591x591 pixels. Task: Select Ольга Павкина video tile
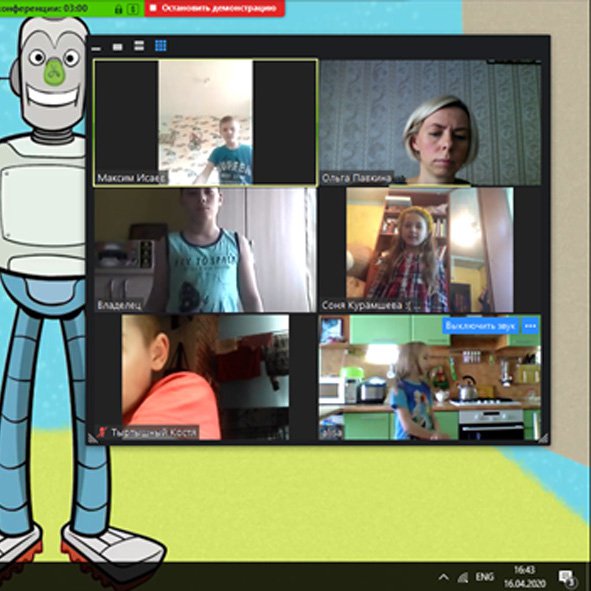coord(430,122)
